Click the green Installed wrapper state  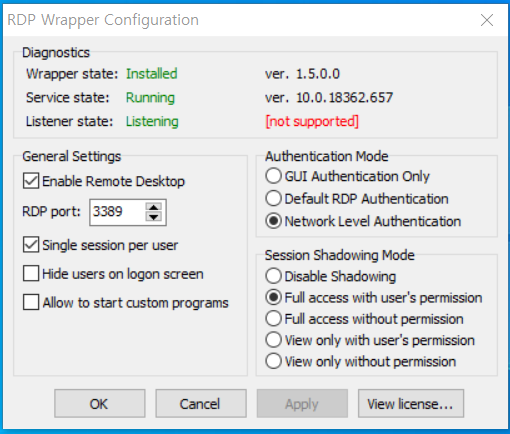152,74
